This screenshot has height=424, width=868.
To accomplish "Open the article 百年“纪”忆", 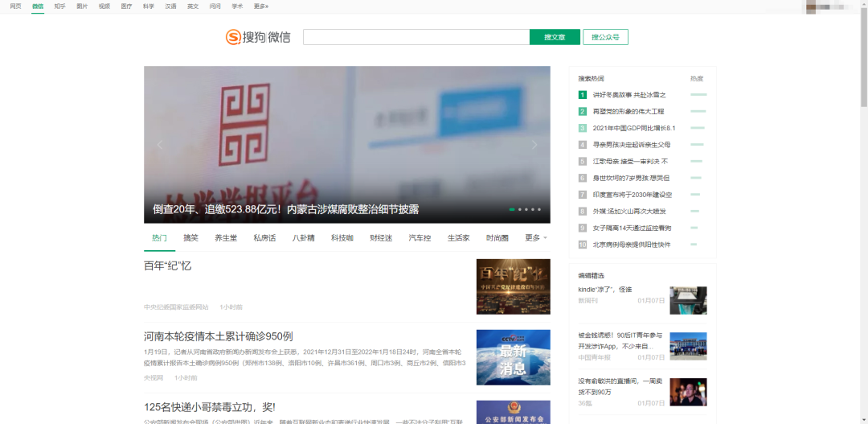I will click(168, 266).
